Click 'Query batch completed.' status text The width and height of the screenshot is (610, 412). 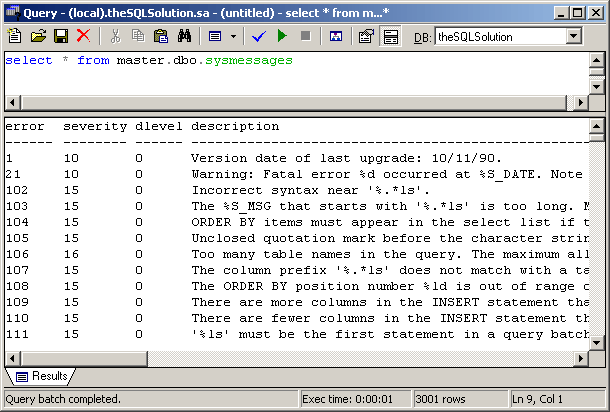(63, 399)
